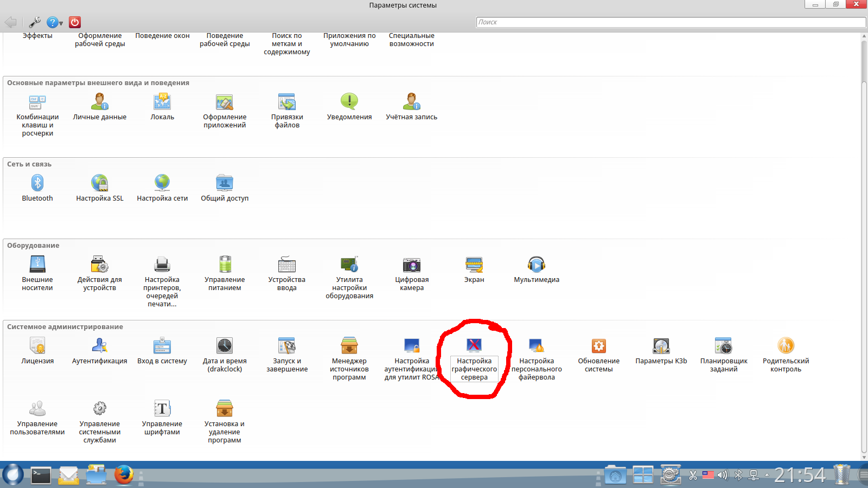
Task: Open Внешние носители settings
Action: [x=37, y=274]
